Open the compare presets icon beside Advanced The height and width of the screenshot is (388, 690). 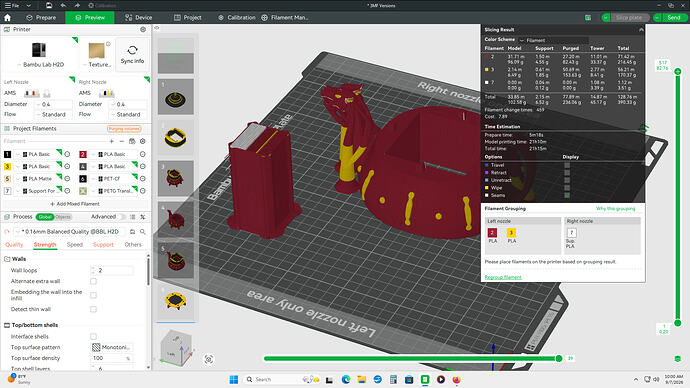click(132, 217)
